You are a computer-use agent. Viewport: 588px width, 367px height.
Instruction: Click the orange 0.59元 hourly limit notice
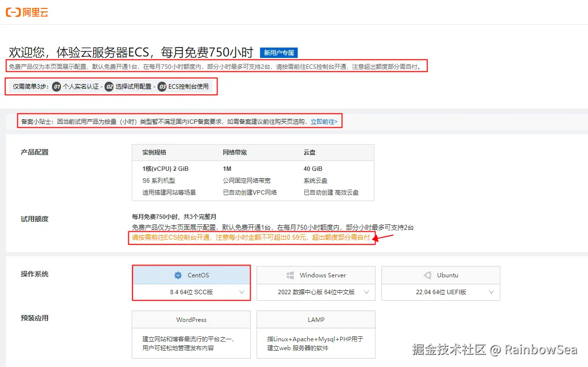tap(251, 237)
